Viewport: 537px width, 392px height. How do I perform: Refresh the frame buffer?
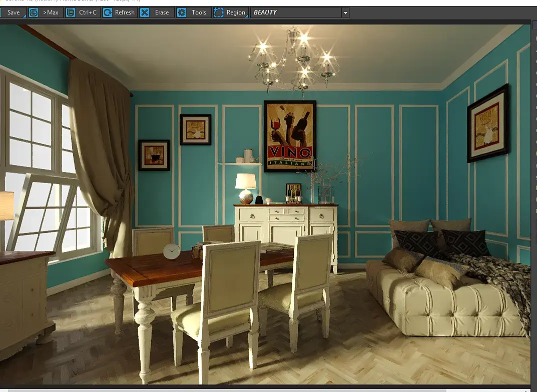tap(120, 12)
